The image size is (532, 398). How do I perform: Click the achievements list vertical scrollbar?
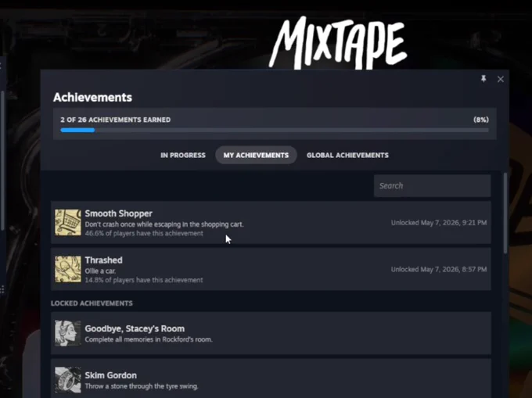tap(505, 213)
